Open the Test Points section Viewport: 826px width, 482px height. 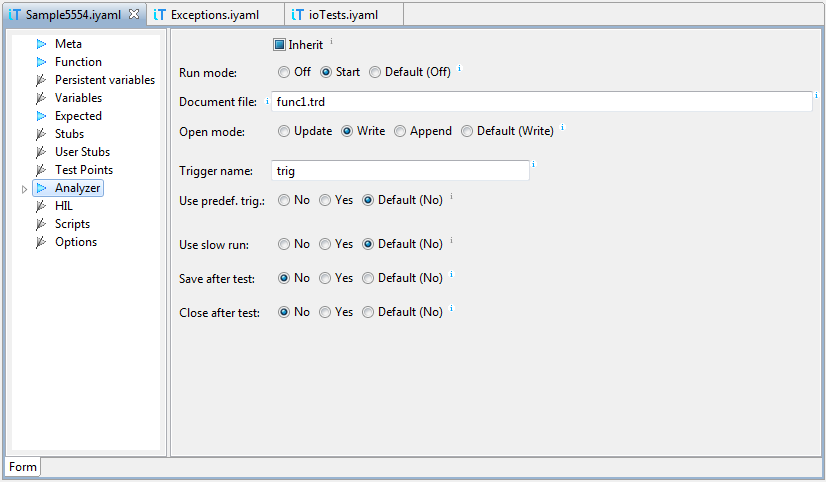(x=84, y=170)
